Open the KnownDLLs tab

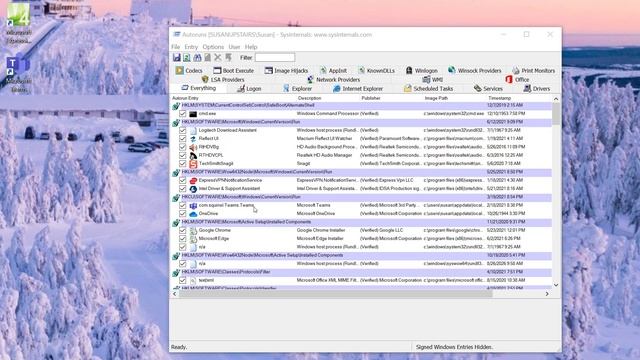click(376, 71)
